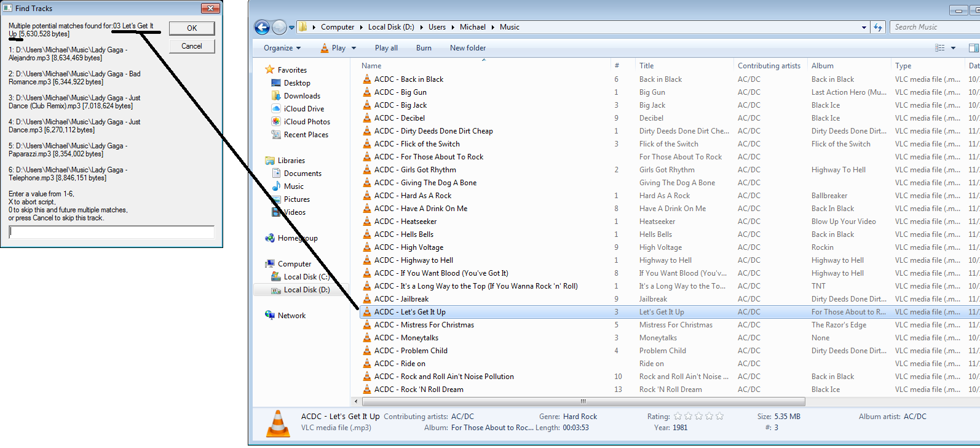Open Recent Places in the navigation pane
Image resolution: width=980 pixels, height=448 pixels.
click(306, 135)
